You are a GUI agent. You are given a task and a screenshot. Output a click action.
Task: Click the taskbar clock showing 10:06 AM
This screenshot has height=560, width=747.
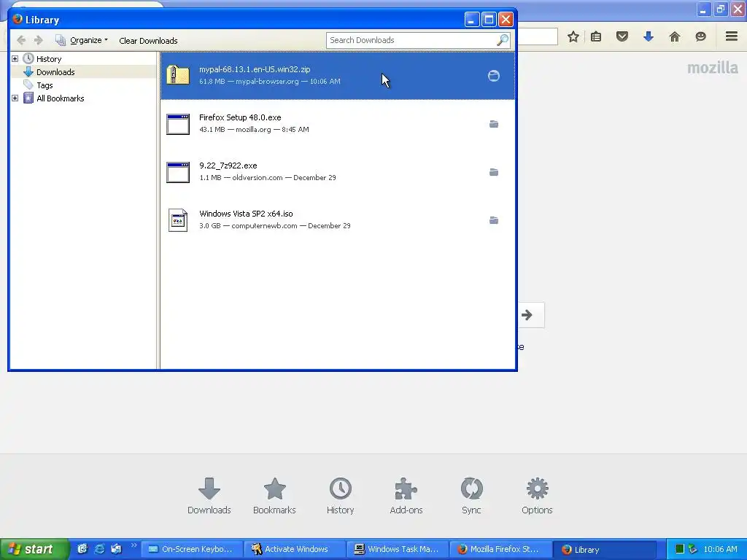point(720,549)
